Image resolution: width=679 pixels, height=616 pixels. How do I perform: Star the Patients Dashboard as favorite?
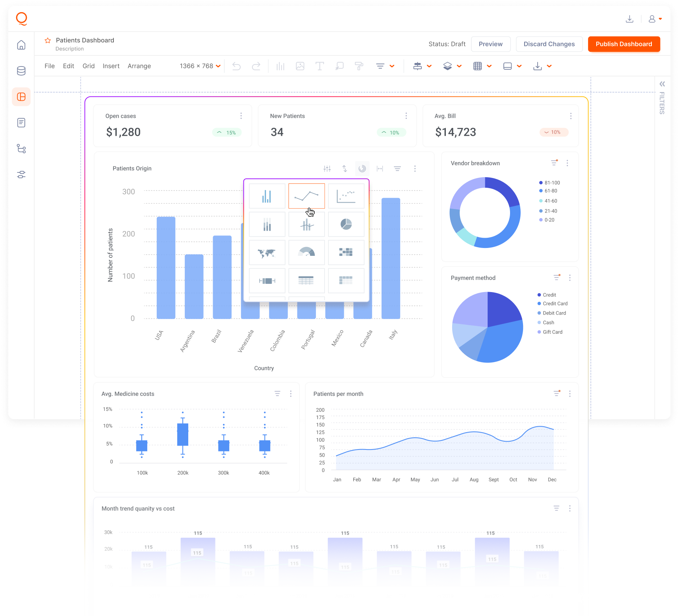click(48, 41)
